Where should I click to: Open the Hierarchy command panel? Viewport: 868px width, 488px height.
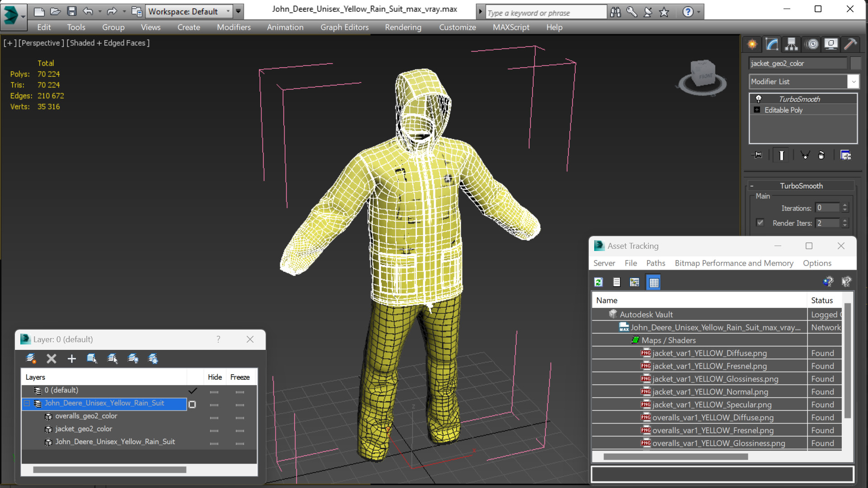pos(791,44)
